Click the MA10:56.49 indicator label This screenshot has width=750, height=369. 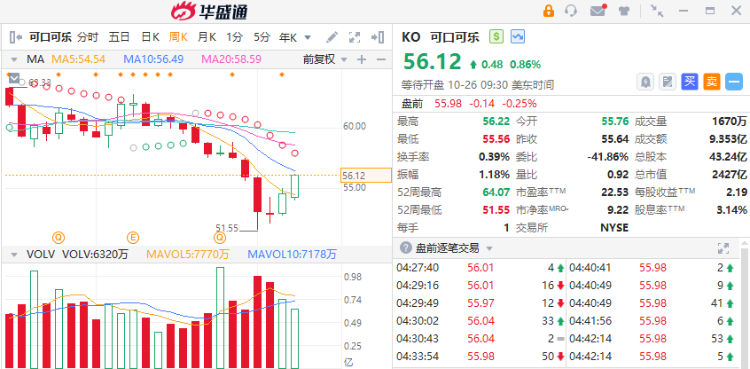coord(154,59)
